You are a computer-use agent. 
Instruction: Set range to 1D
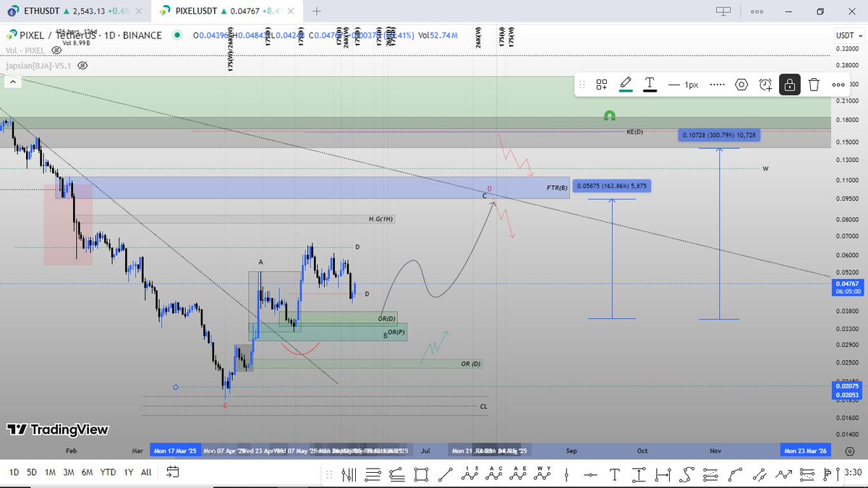tap(14, 472)
